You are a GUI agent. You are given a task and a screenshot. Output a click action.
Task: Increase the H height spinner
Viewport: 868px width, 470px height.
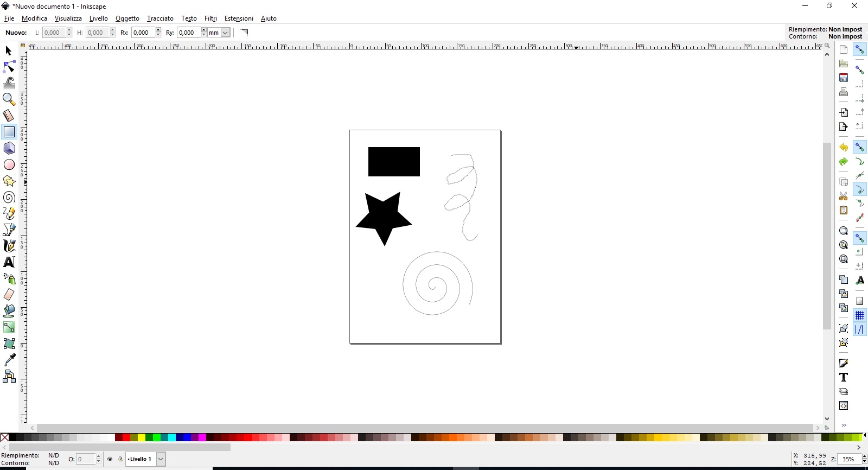point(113,30)
